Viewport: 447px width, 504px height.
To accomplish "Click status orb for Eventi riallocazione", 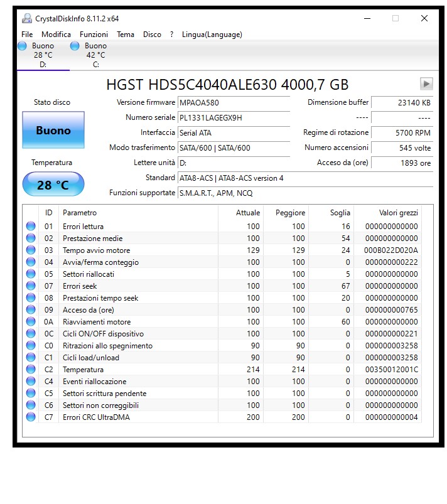I will pos(31,381).
